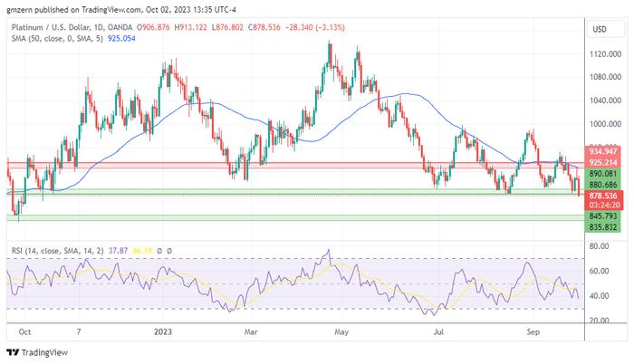Click the green 845.793 price label
Image resolution: width=634 pixels, height=364 pixels.
click(603, 216)
